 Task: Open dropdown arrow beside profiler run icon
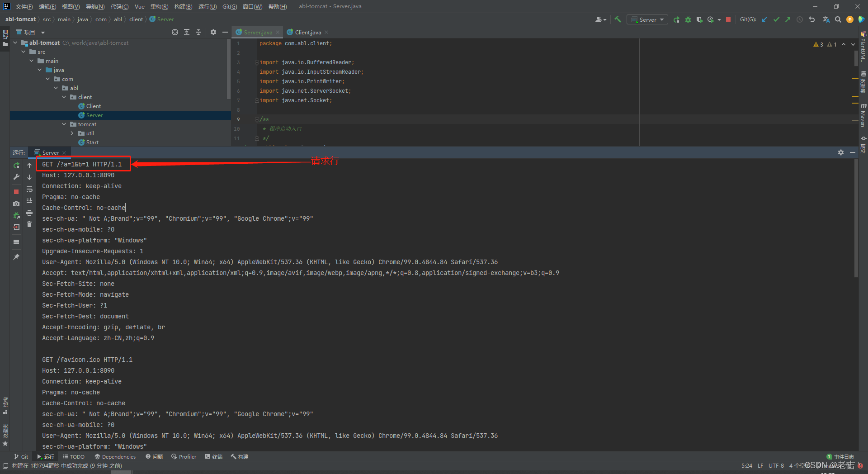719,20
